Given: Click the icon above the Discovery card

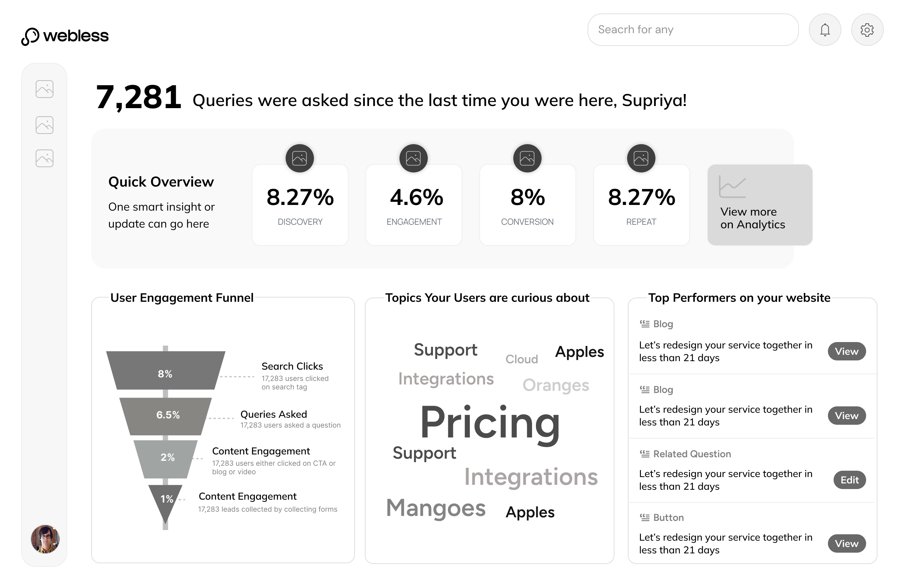Looking at the screenshot, I should [x=300, y=158].
